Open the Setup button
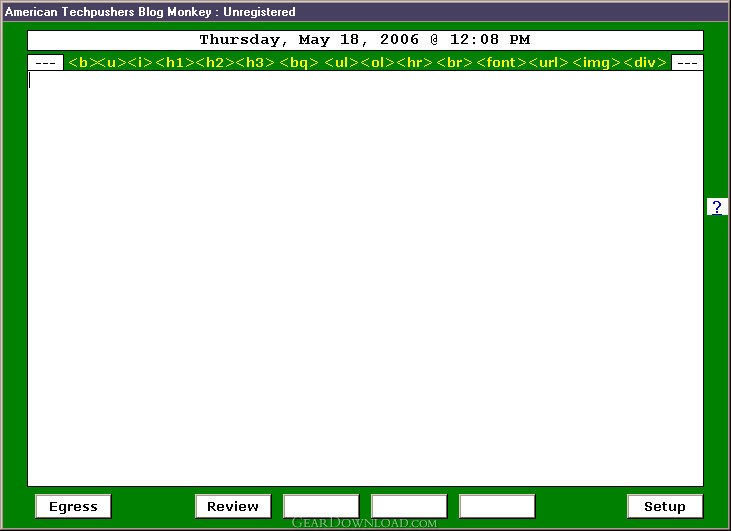The width and height of the screenshot is (731, 531). coord(665,506)
